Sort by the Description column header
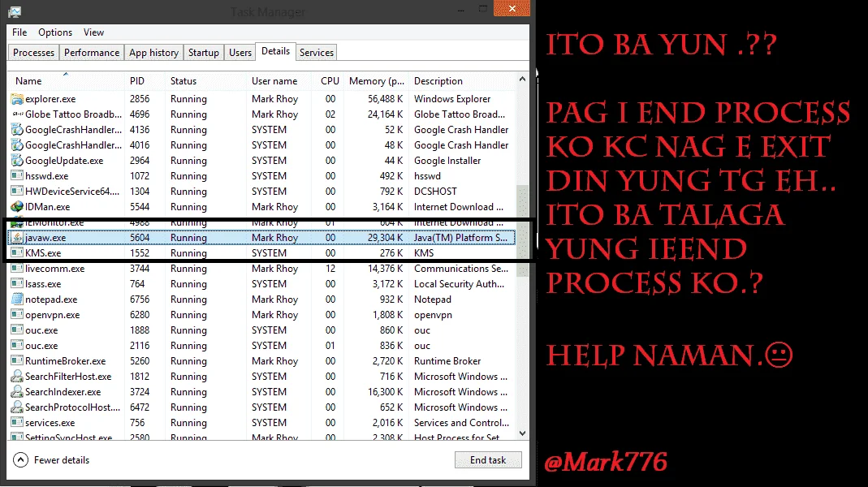868x487 pixels. (x=463, y=81)
